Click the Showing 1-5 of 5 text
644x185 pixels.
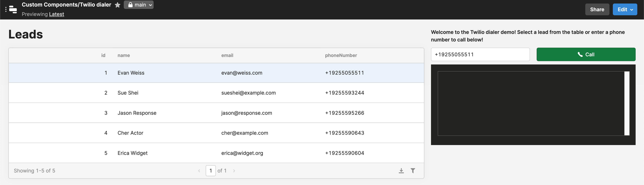35,171
